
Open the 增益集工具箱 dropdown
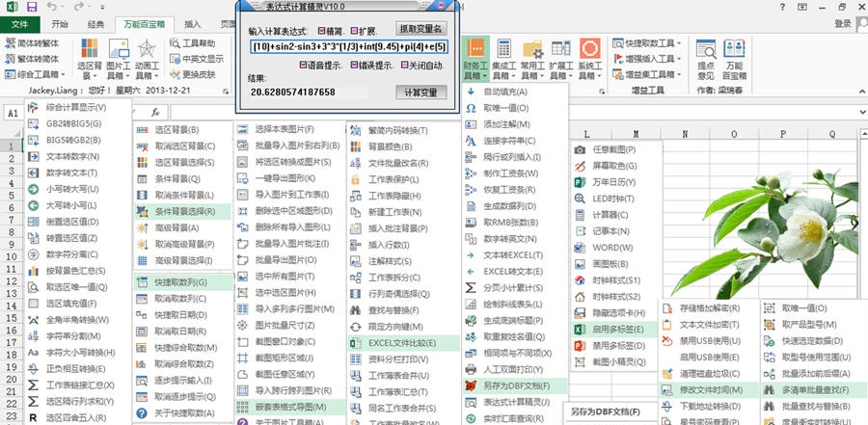[647, 74]
